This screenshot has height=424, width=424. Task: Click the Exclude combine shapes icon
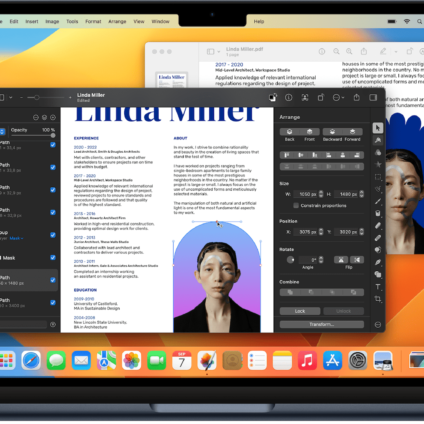coord(353,292)
